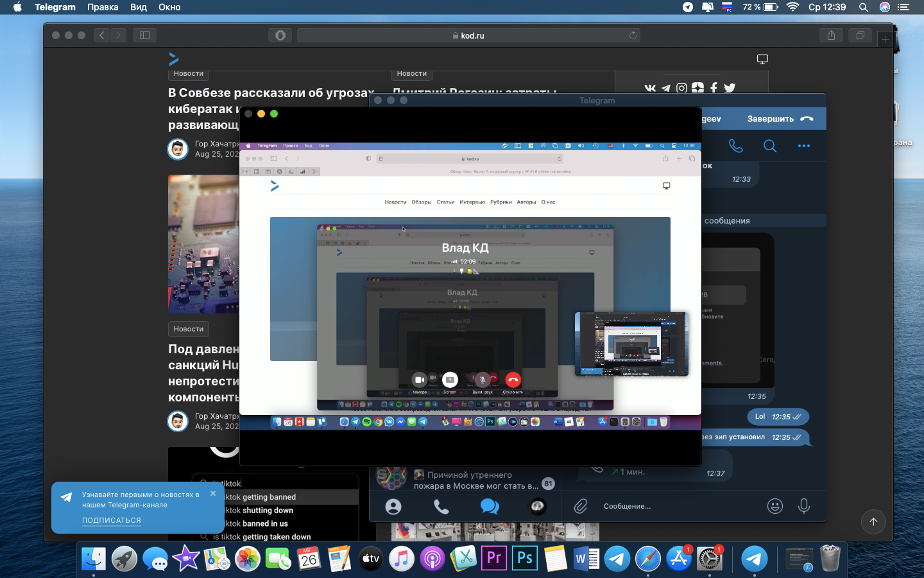Viewport: 924px width, 578px height.
Task: Click the voice message microphone icon
Action: coord(803,506)
